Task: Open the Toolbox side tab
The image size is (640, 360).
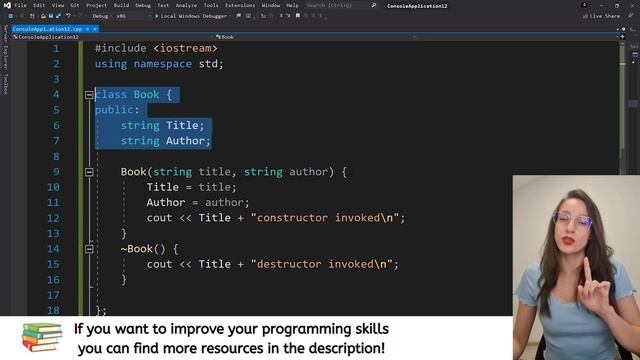Action: (5, 84)
